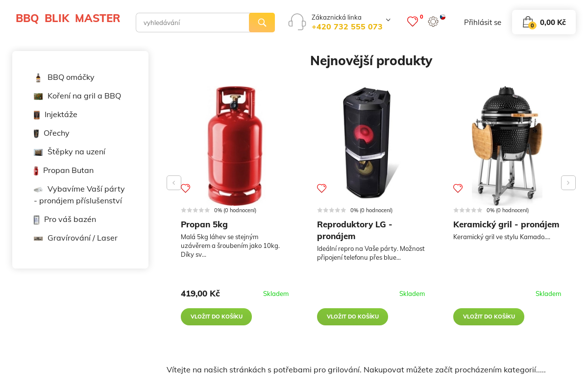Expand the Zákaznická linka dropdown arrow
The width and height of the screenshot is (588, 392).
388,20
